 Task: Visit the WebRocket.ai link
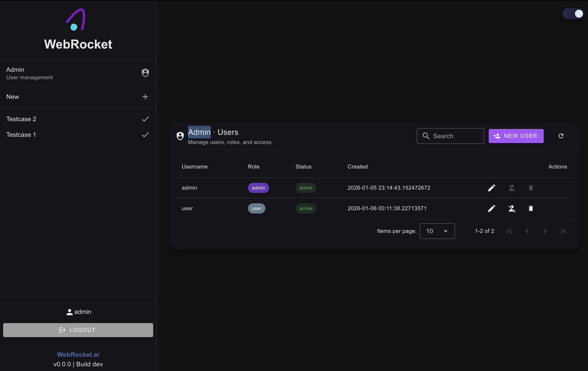tap(78, 354)
